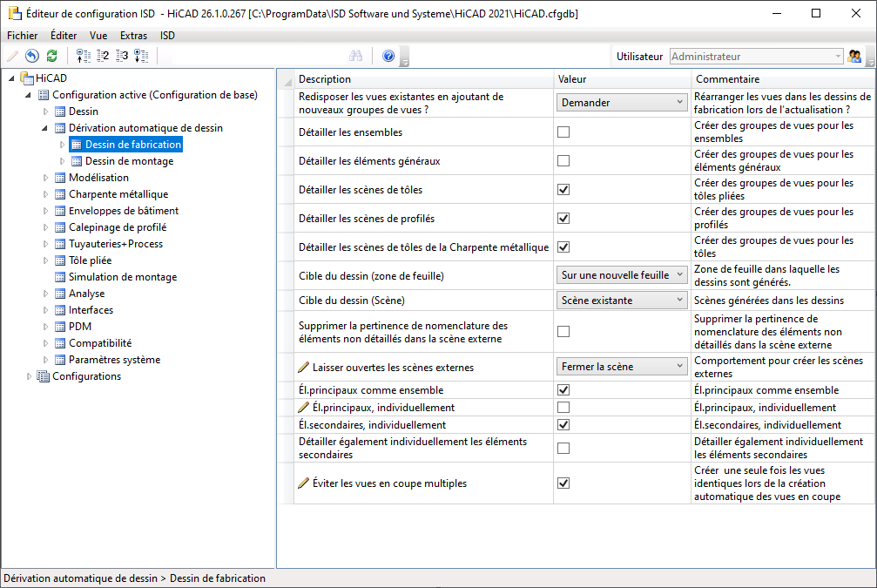Screen dimensions: 877x588
Task: Click the blue undo arrow toolbar icon
Action: click(32, 56)
